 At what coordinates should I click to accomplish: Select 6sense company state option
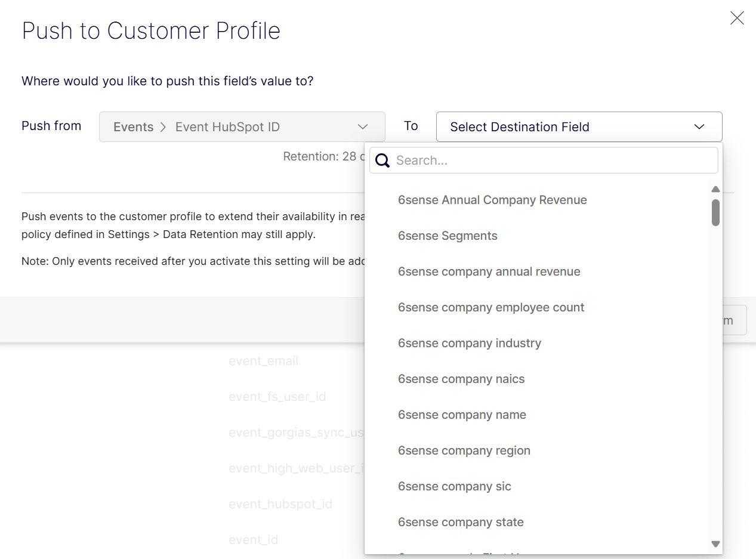[461, 522]
